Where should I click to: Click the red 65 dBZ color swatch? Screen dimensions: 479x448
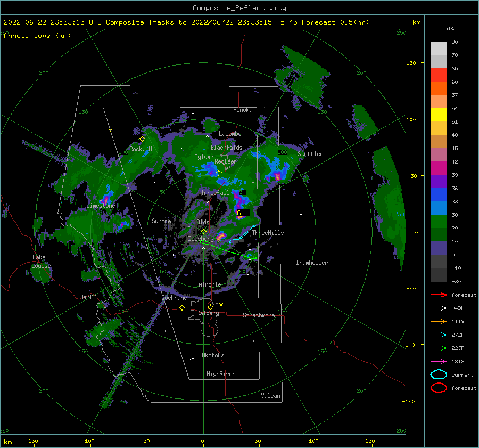point(439,75)
